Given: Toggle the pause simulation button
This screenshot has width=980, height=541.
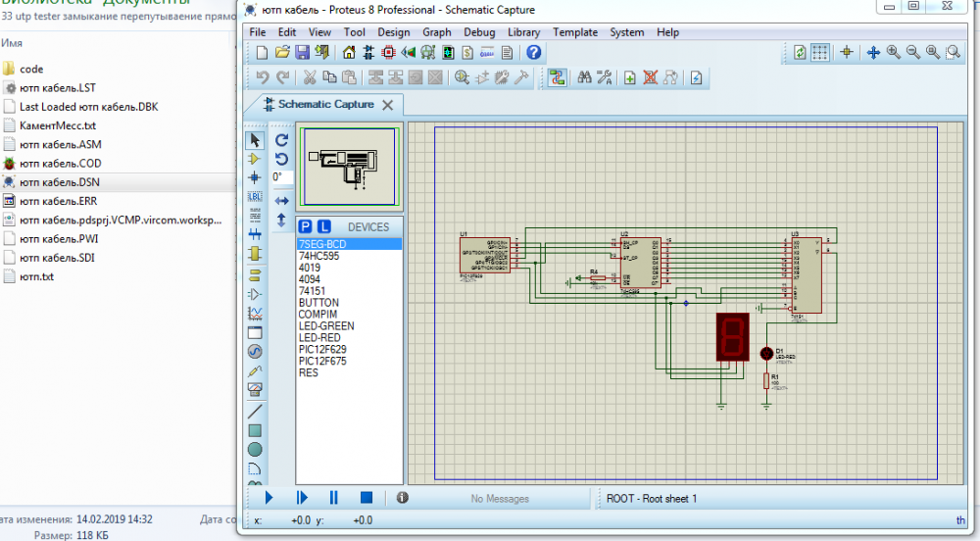Looking at the screenshot, I should pyautogui.click(x=333, y=498).
